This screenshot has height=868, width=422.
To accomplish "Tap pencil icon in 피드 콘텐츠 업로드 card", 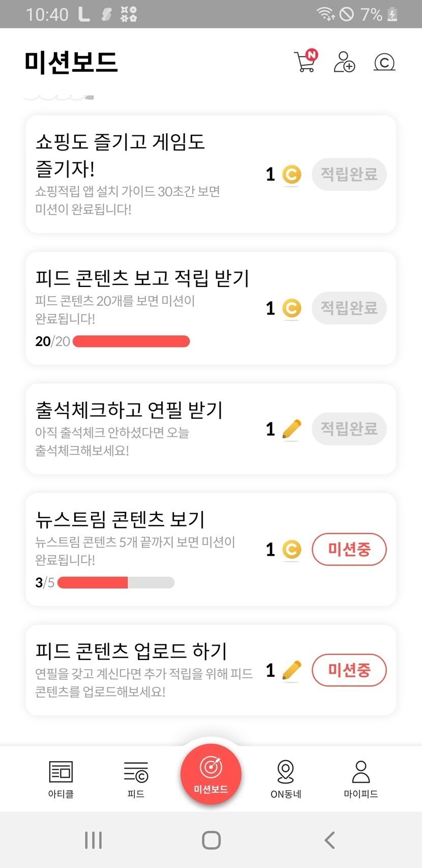I will click(x=291, y=671).
